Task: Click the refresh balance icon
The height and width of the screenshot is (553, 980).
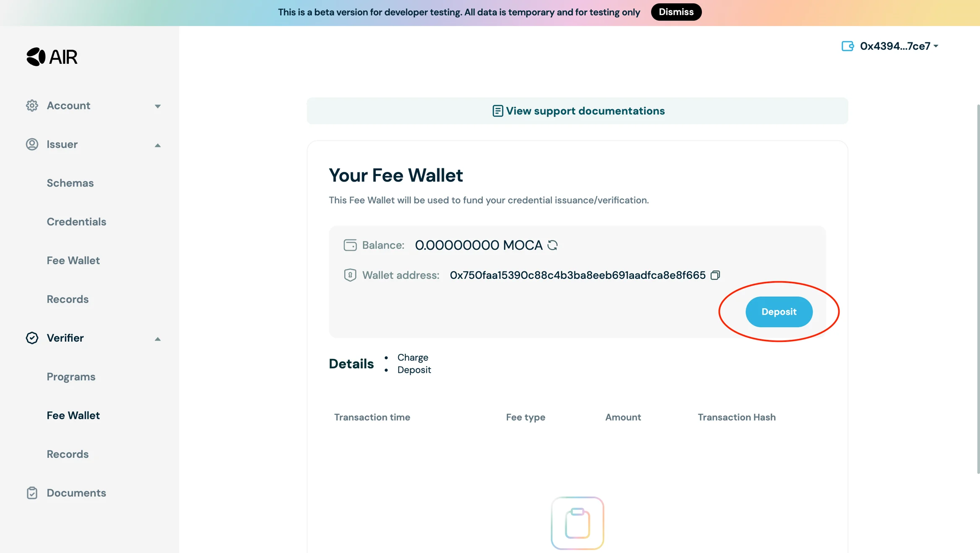Action: pyautogui.click(x=553, y=245)
